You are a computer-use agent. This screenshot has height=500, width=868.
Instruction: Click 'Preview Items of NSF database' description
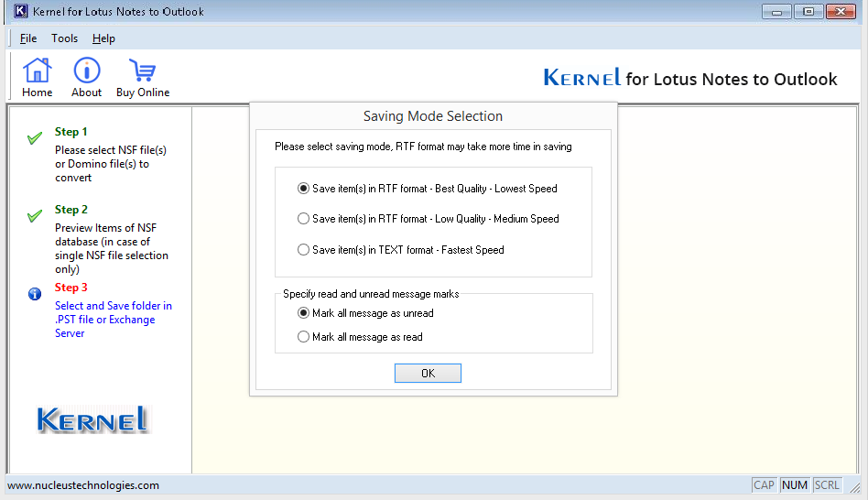[x=112, y=248]
